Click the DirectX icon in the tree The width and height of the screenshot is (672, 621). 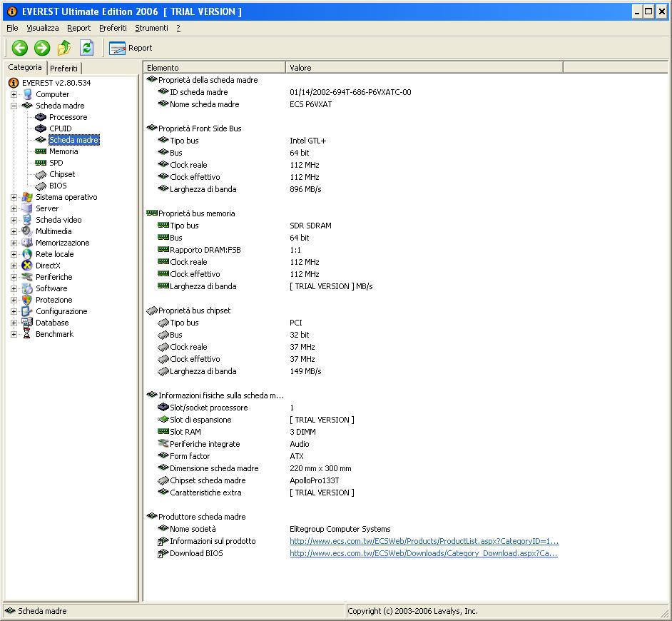click(27, 266)
